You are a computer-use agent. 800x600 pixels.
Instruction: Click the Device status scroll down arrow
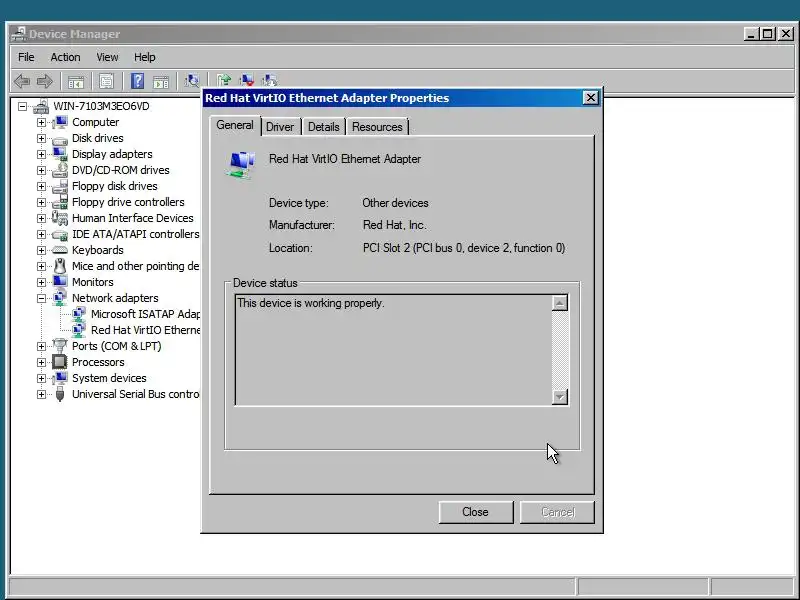[x=560, y=396]
